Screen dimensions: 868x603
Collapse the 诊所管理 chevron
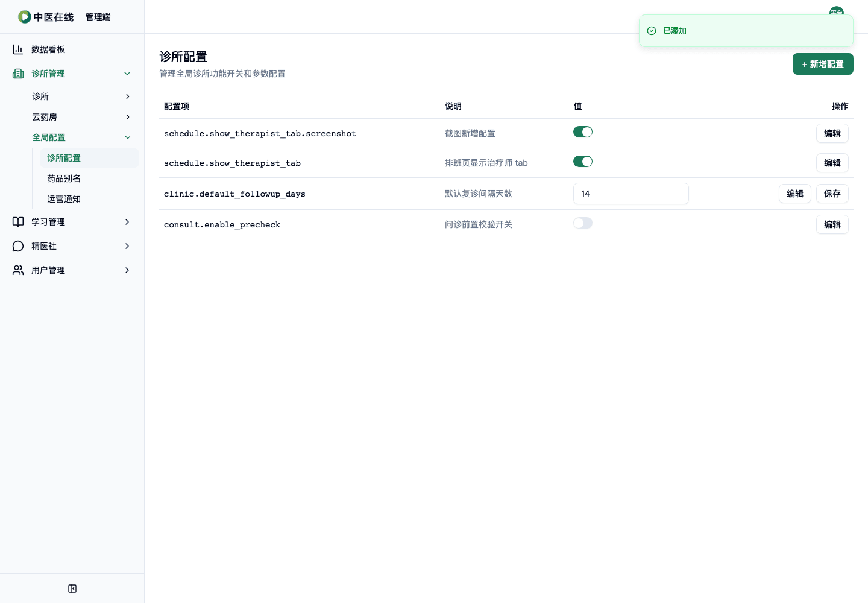127,74
